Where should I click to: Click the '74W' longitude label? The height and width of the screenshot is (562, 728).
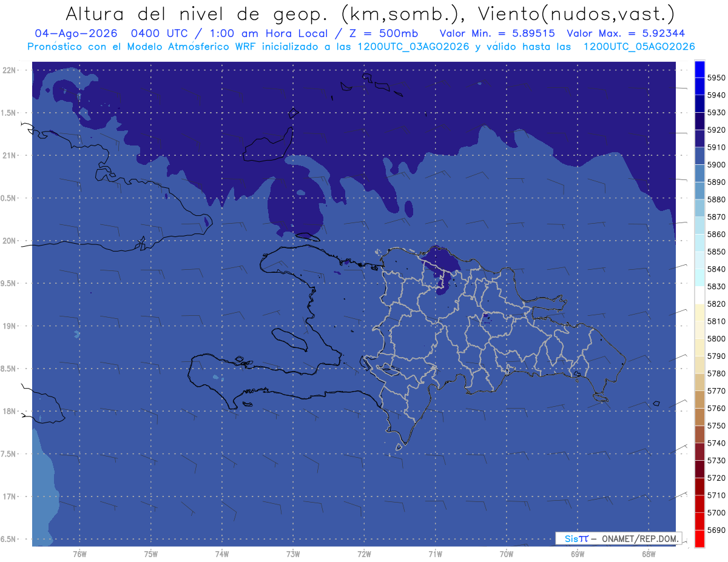click(x=221, y=554)
